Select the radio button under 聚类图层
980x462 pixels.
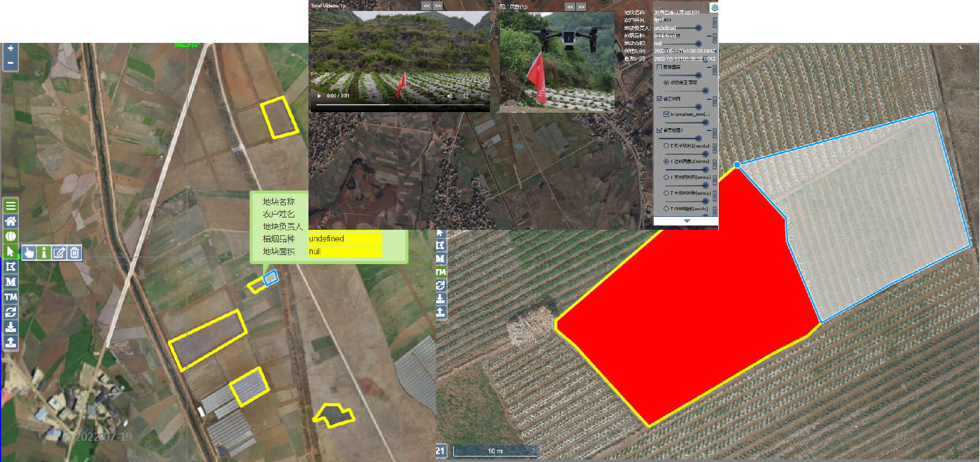[x=666, y=82]
